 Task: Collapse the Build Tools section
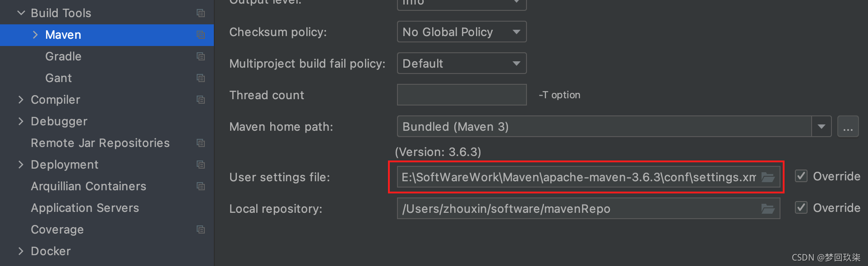point(21,13)
